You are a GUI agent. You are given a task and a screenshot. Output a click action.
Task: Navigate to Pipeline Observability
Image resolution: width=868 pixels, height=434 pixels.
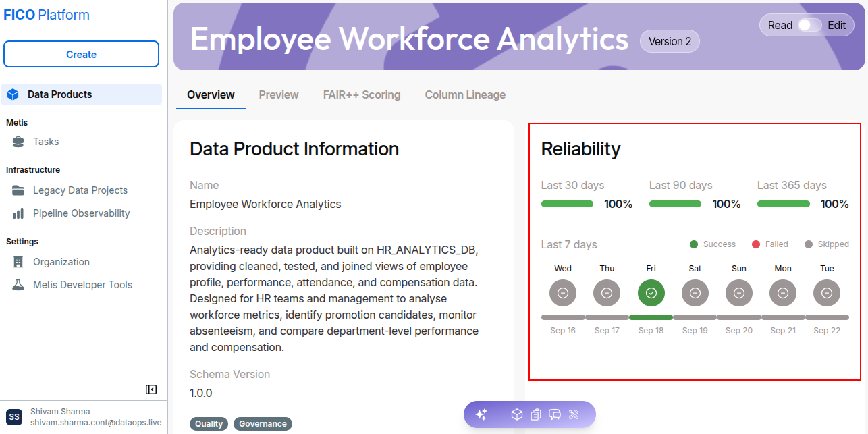[81, 213]
